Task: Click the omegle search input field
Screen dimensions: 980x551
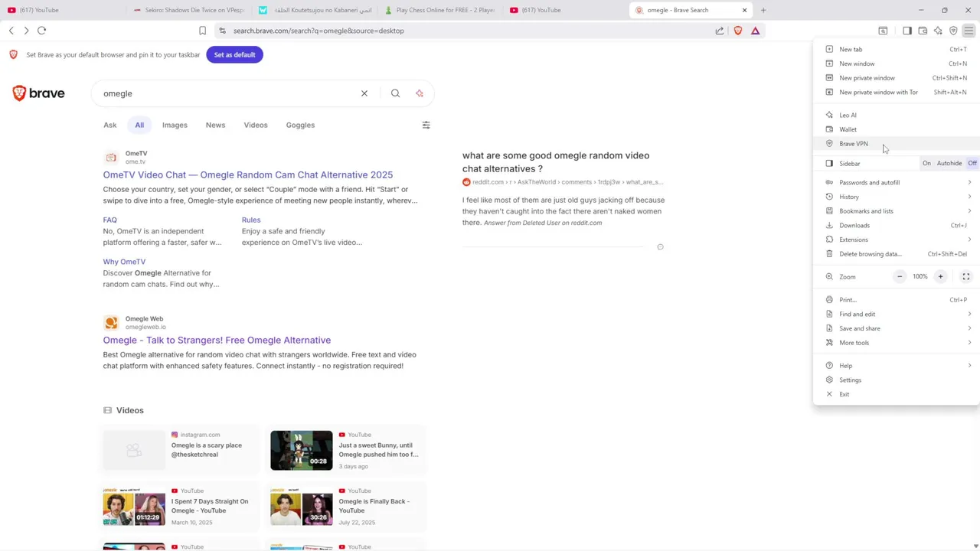Action: (x=230, y=93)
